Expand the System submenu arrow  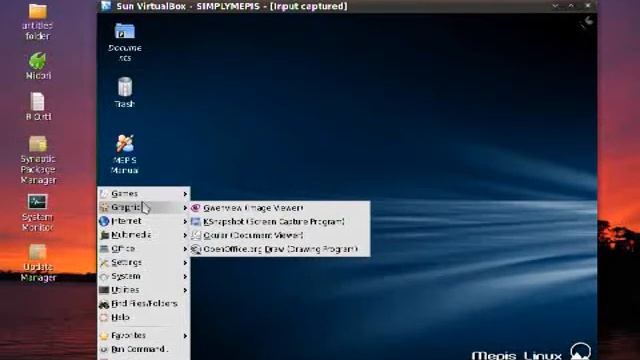click(185, 276)
